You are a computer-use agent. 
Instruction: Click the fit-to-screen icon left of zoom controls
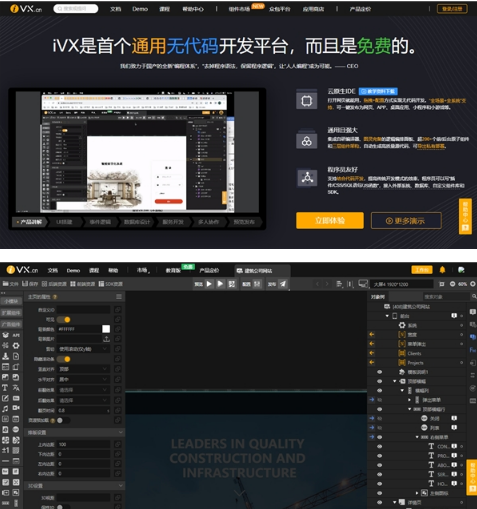[442, 284]
